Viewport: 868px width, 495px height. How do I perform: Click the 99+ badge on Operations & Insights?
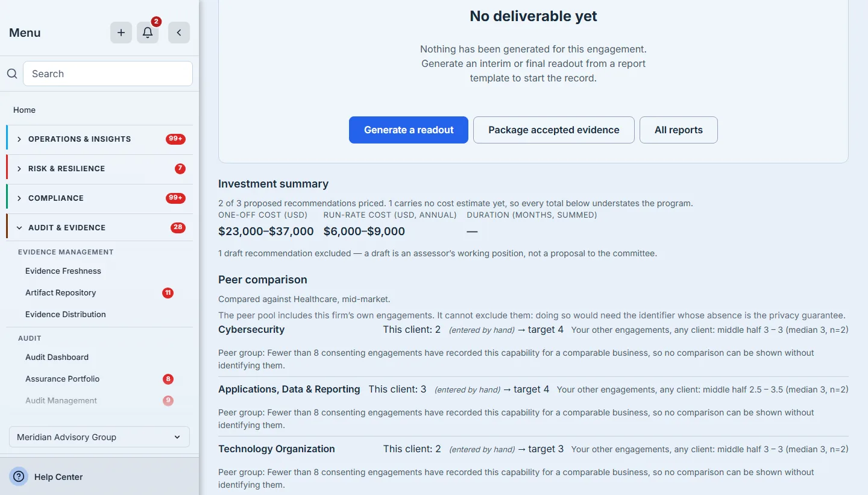[175, 139]
